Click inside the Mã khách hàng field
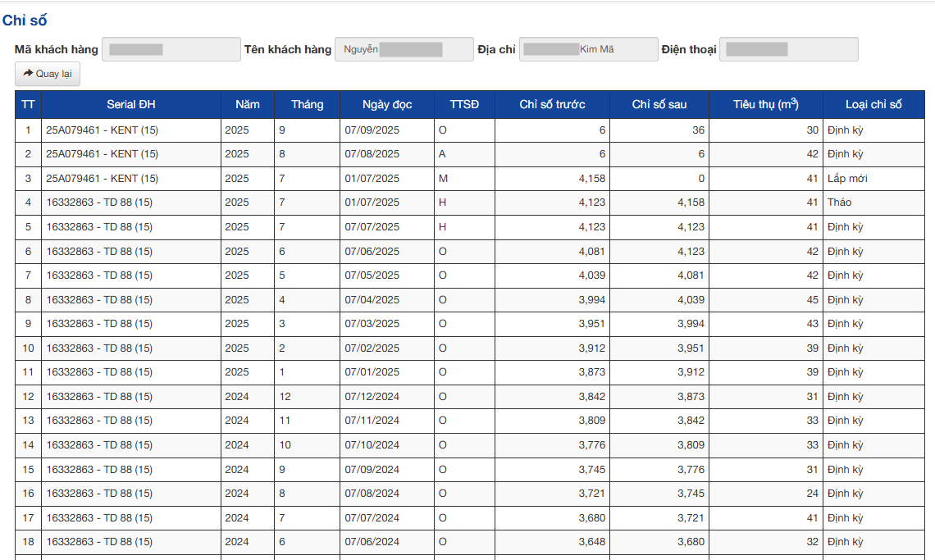 coord(171,48)
